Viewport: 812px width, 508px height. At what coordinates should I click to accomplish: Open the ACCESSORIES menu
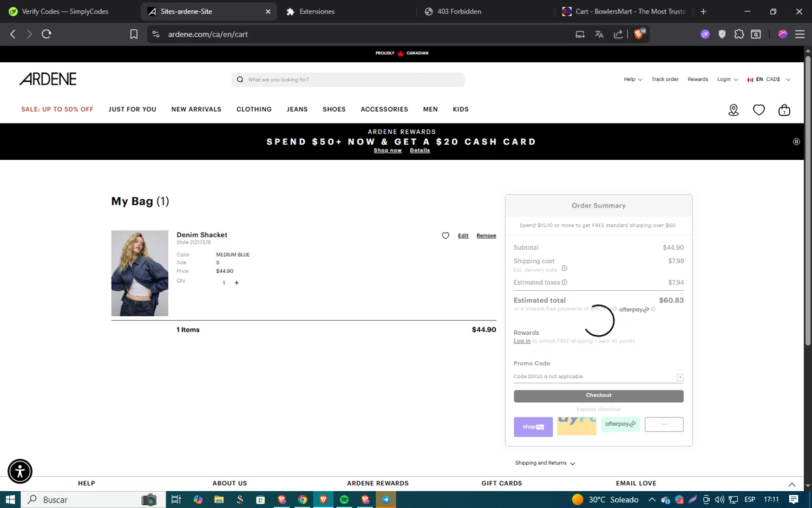(384, 109)
